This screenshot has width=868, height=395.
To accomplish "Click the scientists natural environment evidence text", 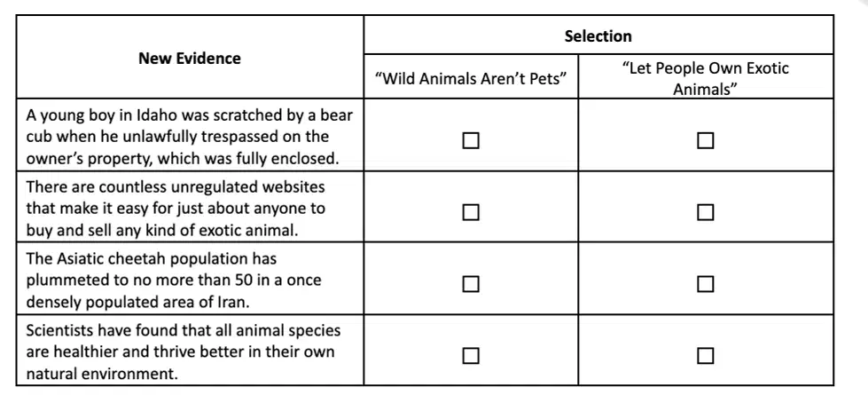I will point(184,352).
